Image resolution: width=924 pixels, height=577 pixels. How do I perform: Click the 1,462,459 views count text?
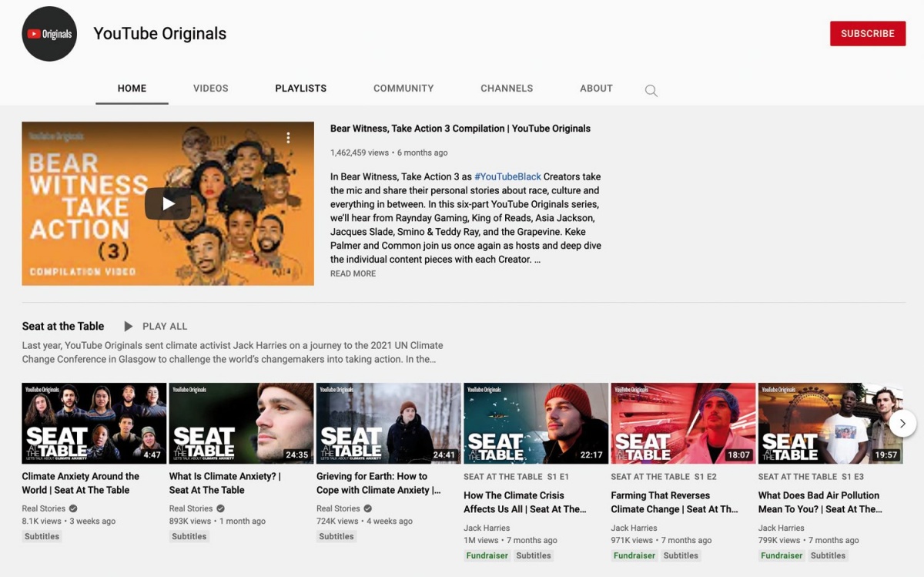(360, 153)
